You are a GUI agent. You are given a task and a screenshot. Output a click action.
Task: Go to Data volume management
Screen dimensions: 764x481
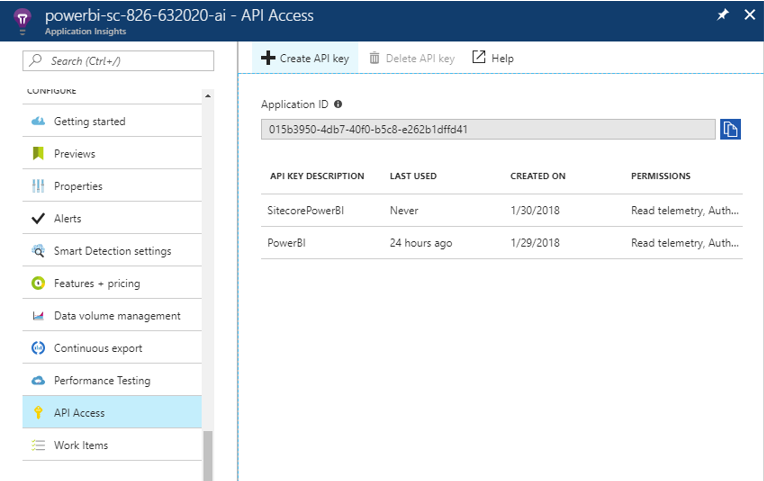[117, 316]
